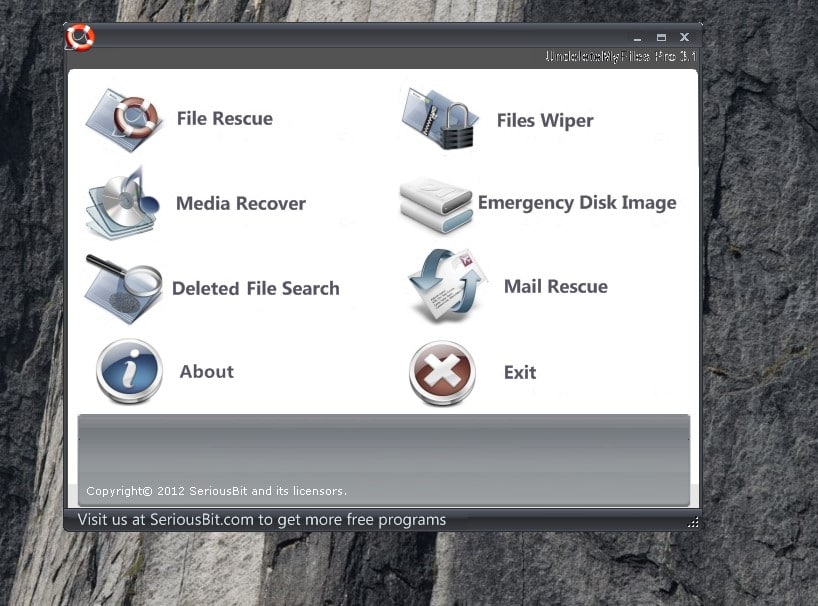Click the red Exit X icon

coord(442,373)
